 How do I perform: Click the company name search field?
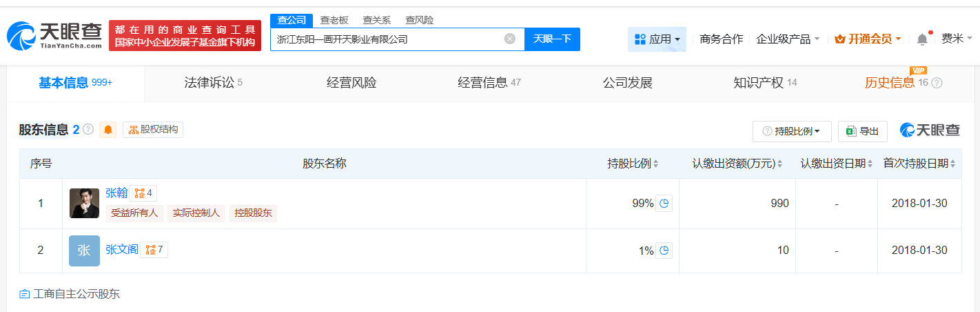point(386,39)
